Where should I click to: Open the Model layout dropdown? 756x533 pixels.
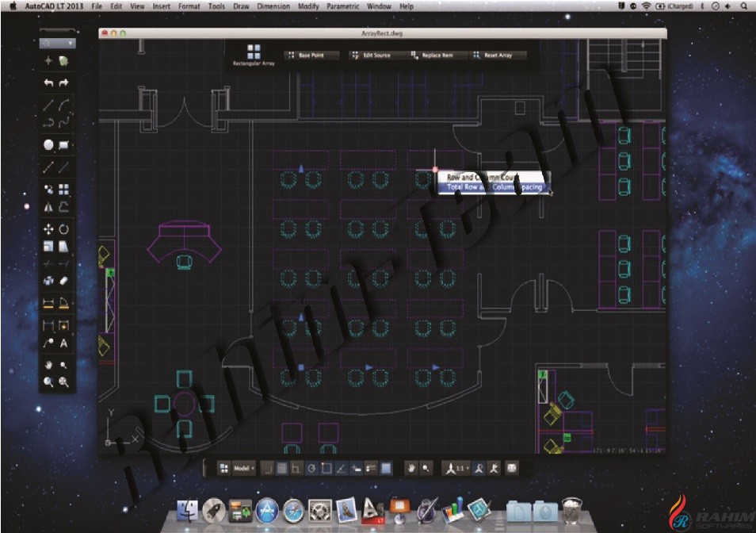point(244,469)
